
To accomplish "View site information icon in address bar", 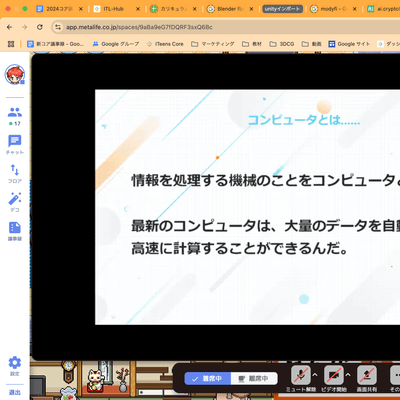I will (x=58, y=27).
